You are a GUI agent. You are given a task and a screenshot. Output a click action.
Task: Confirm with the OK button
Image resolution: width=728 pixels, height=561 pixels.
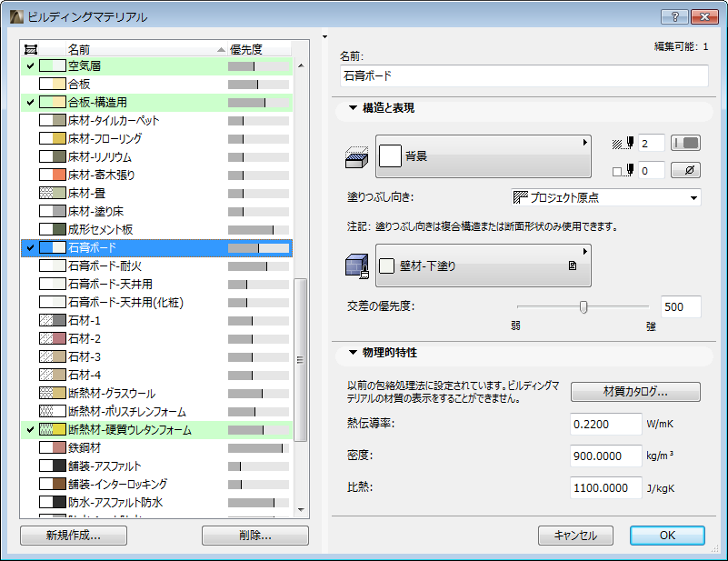pyautogui.click(x=667, y=536)
